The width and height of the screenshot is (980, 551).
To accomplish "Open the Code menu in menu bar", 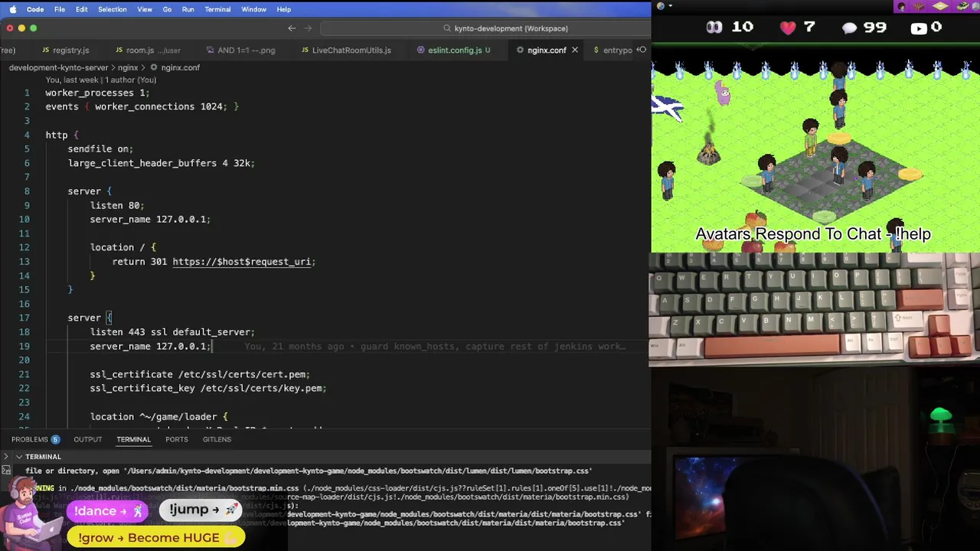I will click(x=35, y=9).
